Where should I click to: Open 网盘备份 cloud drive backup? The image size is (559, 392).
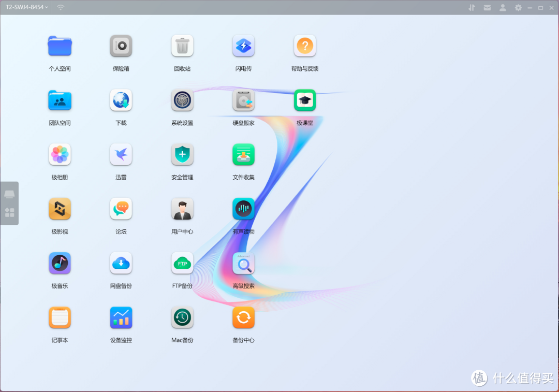(121, 264)
